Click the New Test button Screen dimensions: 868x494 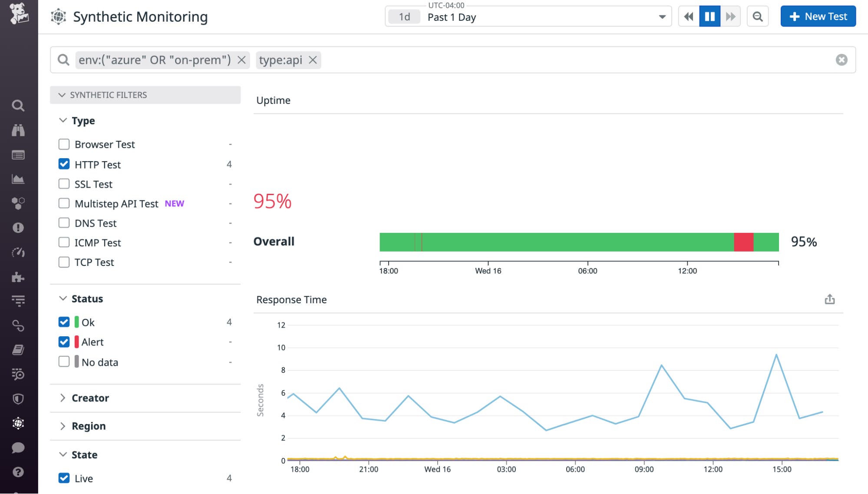pyautogui.click(x=818, y=17)
